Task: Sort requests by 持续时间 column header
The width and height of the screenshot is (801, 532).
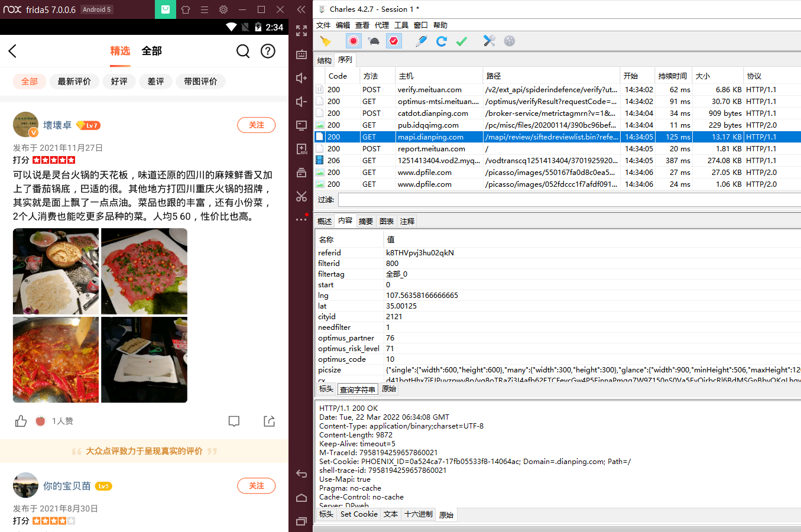Action: pyautogui.click(x=673, y=76)
